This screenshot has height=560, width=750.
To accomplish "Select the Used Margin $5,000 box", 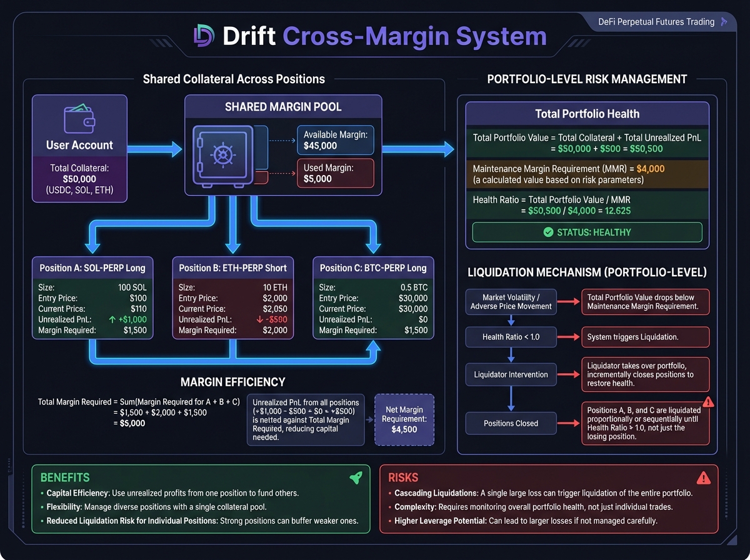I will (x=336, y=173).
